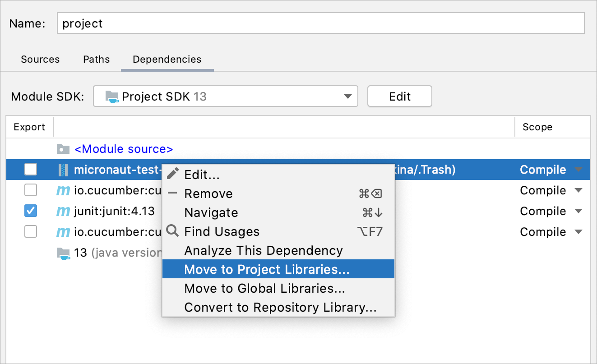Click the JDK folder icon beside 13 (java version)
This screenshot has height=364, width=597.
(63, 253)
